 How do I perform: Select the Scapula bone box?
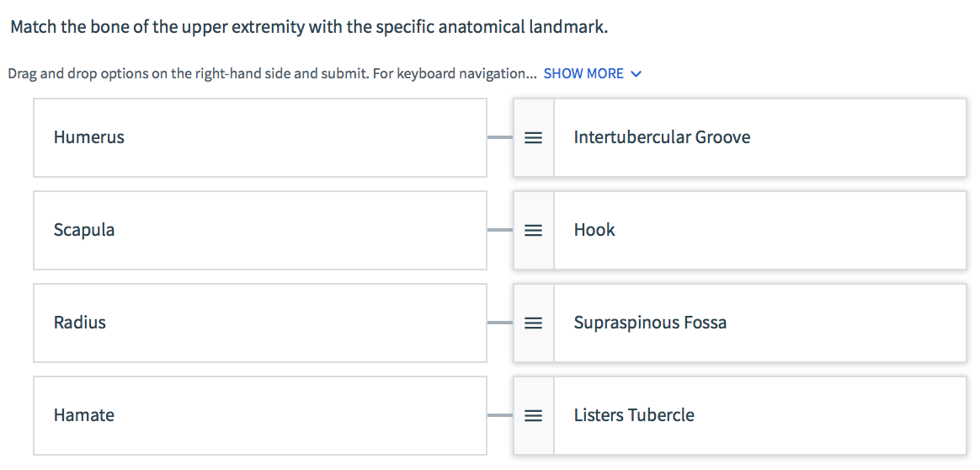(x=259, y=230)
